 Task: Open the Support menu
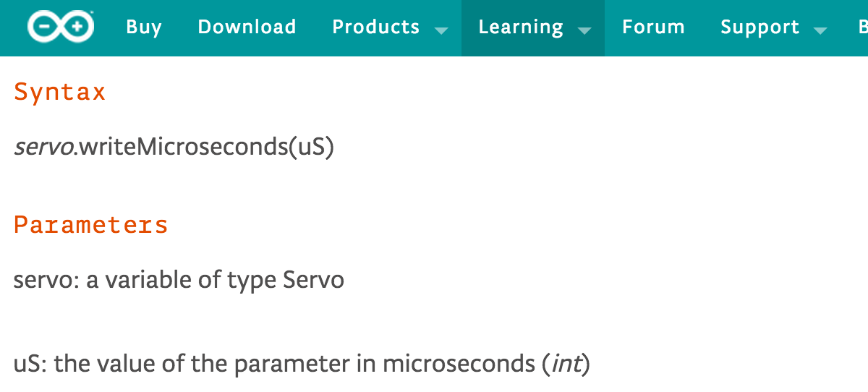[x=759, y=27]
